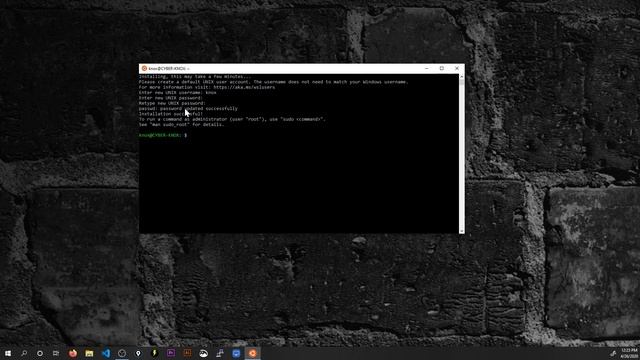Maximize the Ubuntu terminal window
This screenshot has width=640, height=360.
point(442,69)
